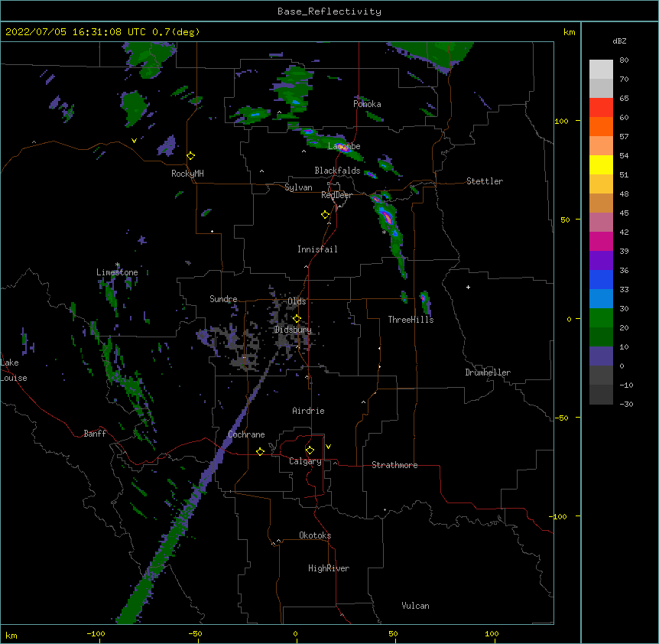Viewport: 659px width, 644px height.
Task: Click the Vulcan city label
Action: [x=415, y=606]
